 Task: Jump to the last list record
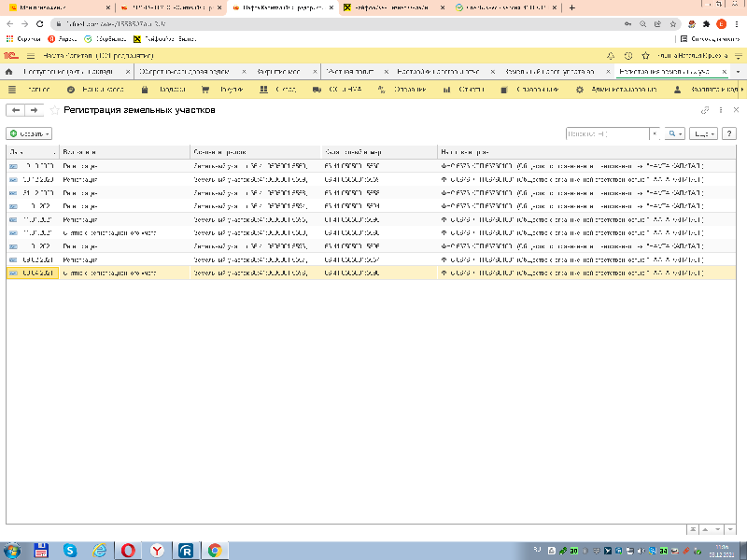[730, 529]
